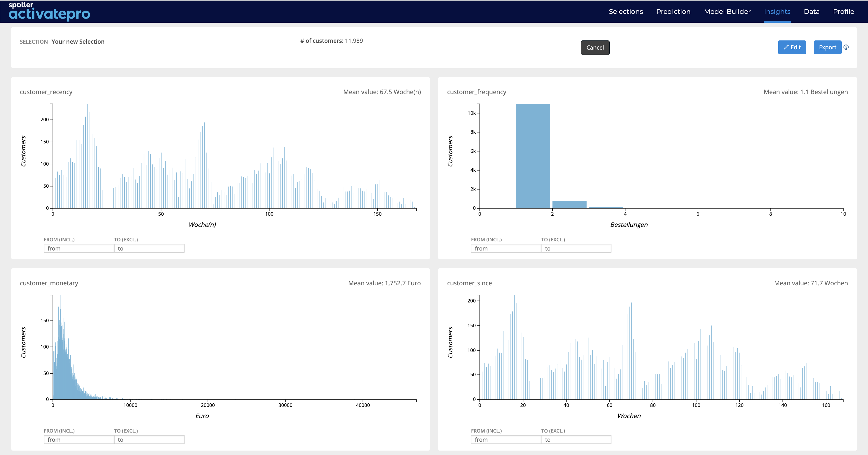The width and height of the screenshot is (868, 455).
Task: Click the info icon next to Export
Action: coord(846,47)
